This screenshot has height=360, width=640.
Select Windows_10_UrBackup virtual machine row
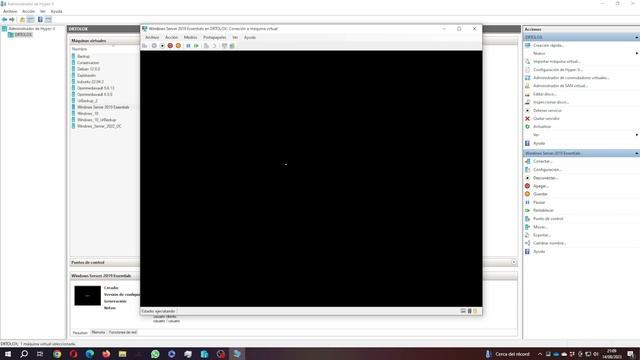click(96, 120)
